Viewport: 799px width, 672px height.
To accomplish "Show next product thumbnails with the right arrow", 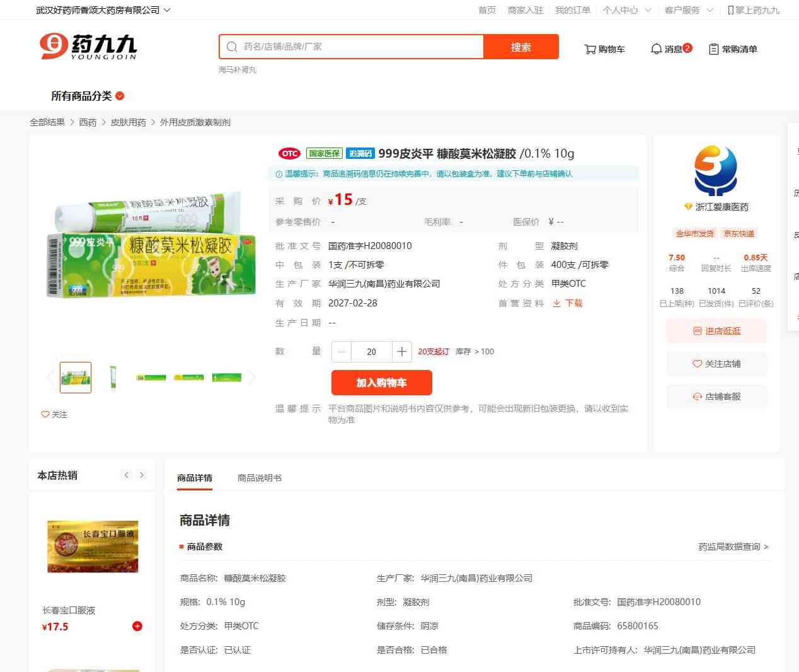I will pos(252,378).
